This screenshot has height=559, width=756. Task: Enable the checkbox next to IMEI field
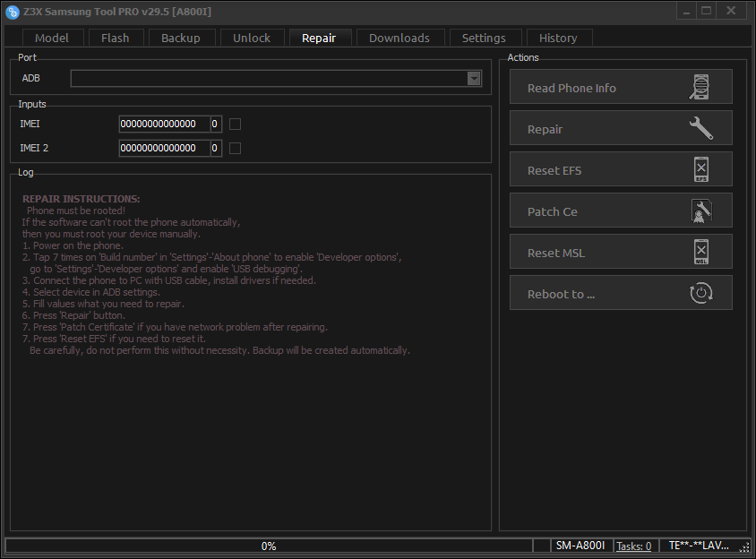coord(235,124)
